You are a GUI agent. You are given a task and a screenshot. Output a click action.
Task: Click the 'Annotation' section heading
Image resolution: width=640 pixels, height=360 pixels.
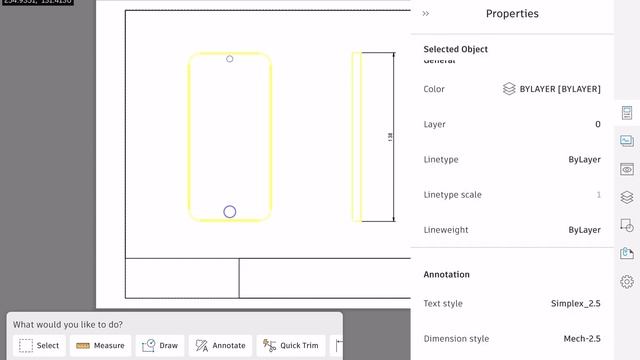(446, 274)
